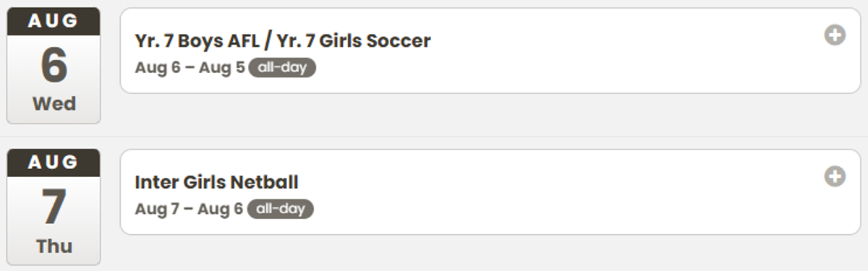Screen dimensions: 868x271
Task: Click the AUG header above day 6
Action: pos(54,22)
